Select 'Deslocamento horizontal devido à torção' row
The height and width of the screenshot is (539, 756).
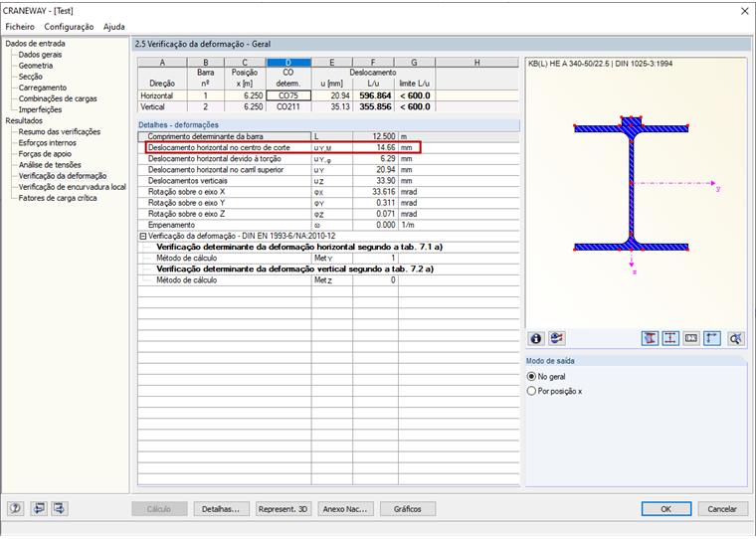[328, 158]
